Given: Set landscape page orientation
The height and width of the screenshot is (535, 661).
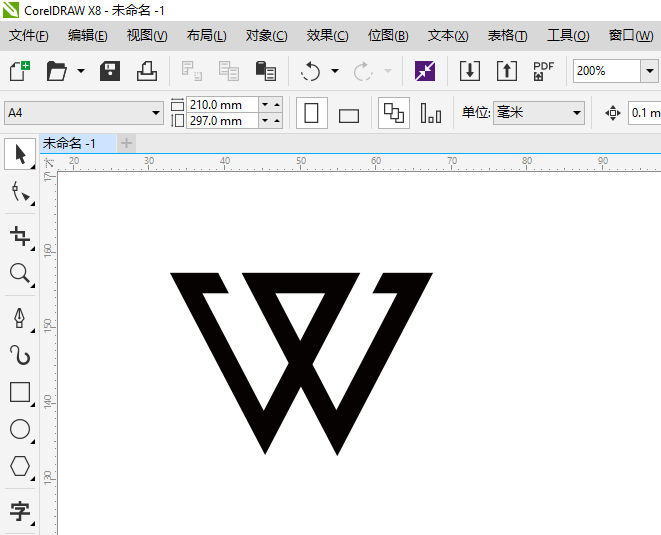Looking at the screenshot, I should click(349, 115).
